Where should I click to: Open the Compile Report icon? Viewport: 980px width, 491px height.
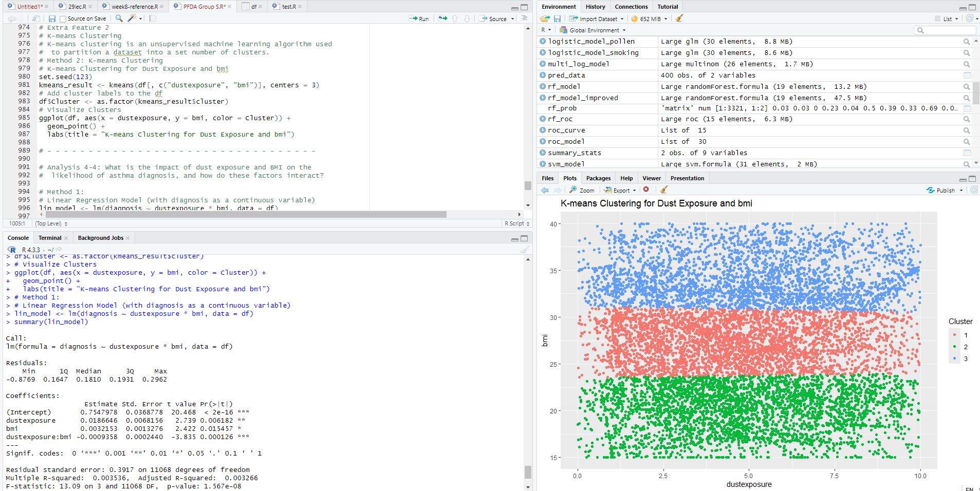click(152, 18)
